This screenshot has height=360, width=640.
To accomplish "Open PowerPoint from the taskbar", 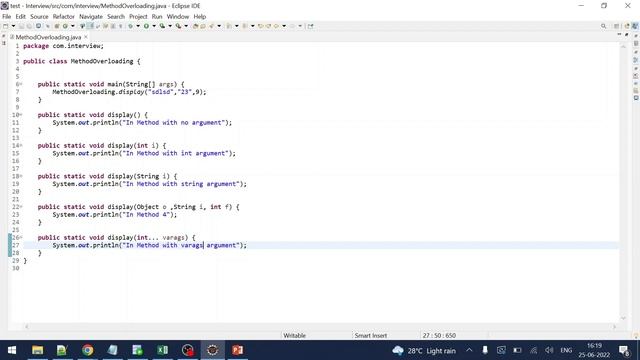I will point(238,350).
